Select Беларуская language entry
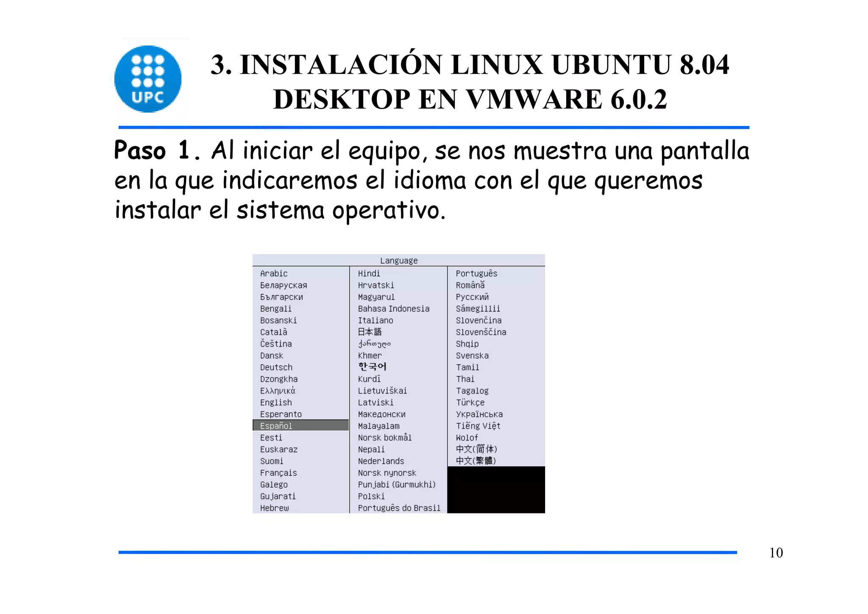Viewport: 868px width, 614px height. pos(284,285)
